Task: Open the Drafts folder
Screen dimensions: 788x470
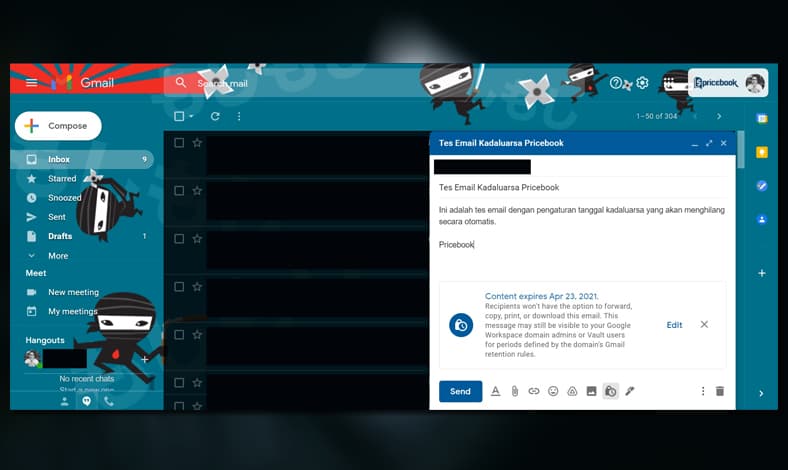Action: [60, 236]
